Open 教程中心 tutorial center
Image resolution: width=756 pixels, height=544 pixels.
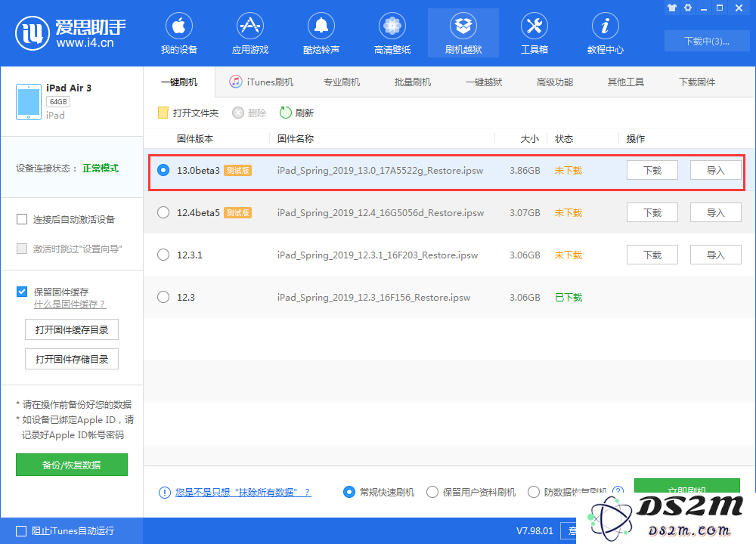coord(605,34)
